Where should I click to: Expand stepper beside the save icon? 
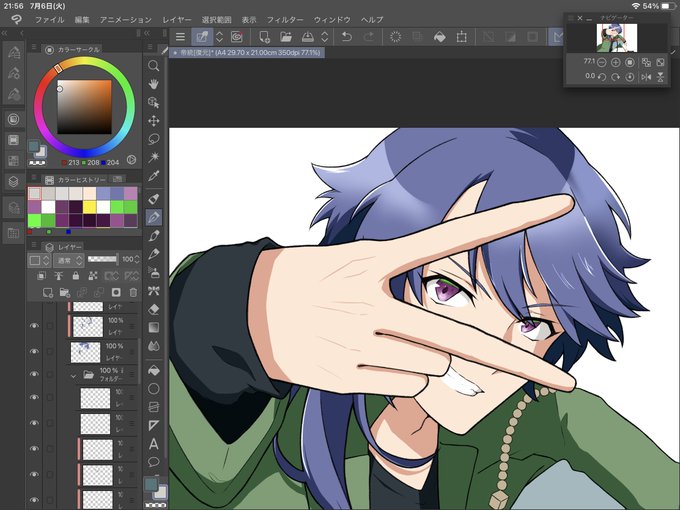point(324,37)
